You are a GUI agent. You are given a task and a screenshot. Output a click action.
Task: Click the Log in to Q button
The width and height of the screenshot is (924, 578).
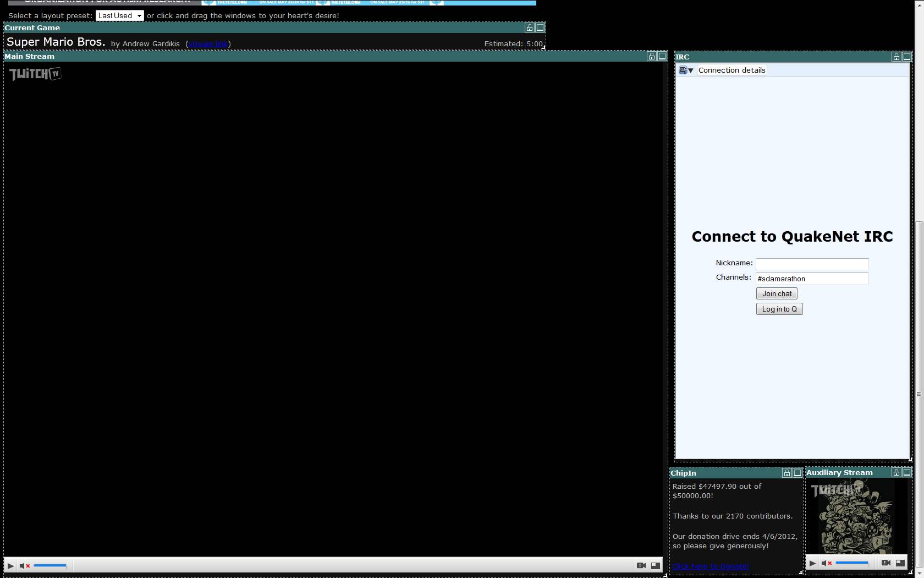(x=779, y=309)
